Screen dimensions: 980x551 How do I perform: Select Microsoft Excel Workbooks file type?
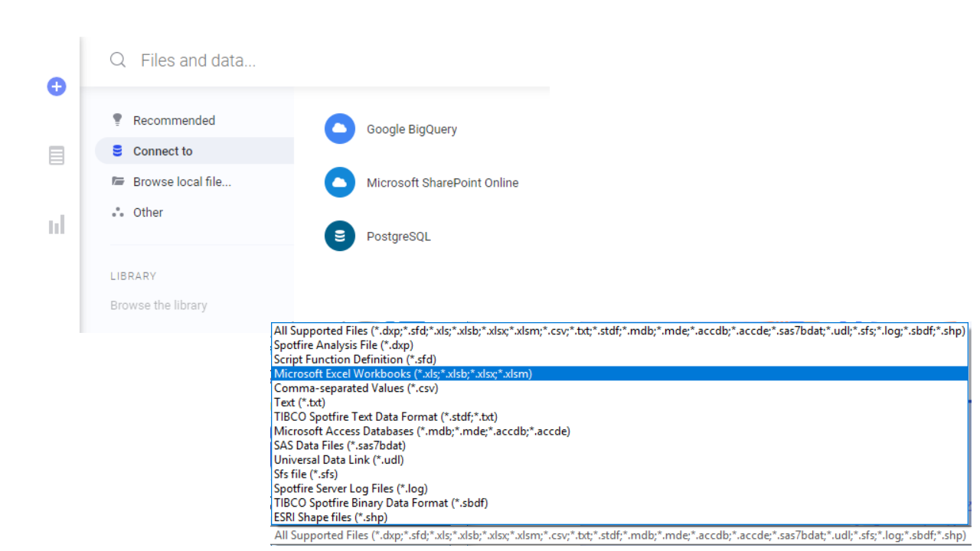click(620, 373)
